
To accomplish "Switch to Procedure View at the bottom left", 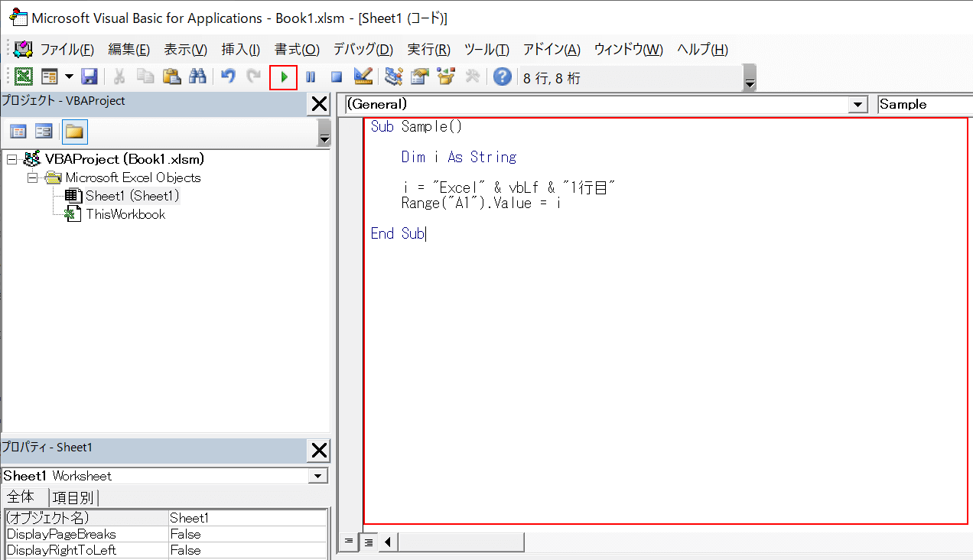I will click(x=350, y=542).
